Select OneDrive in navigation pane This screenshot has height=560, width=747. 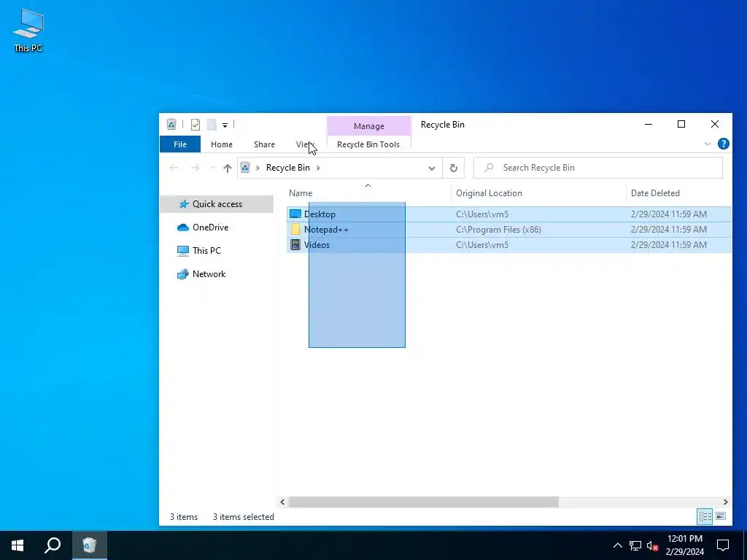[210, 227]
